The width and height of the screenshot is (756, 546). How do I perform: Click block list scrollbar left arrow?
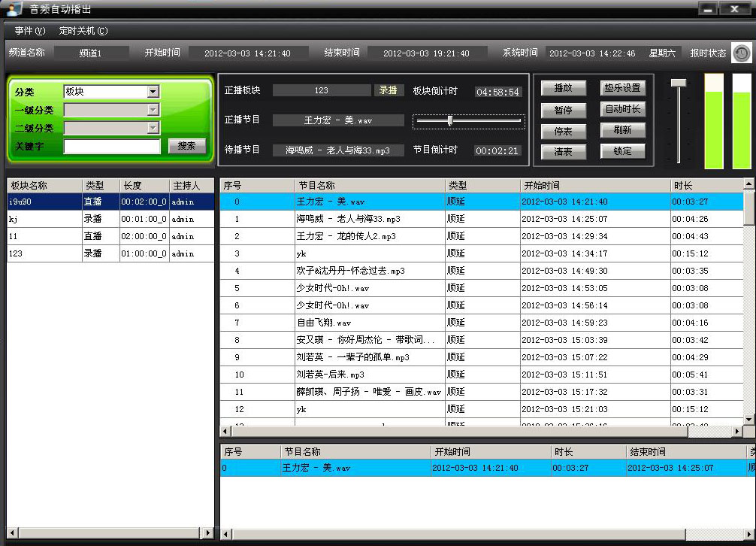[13, 533]
